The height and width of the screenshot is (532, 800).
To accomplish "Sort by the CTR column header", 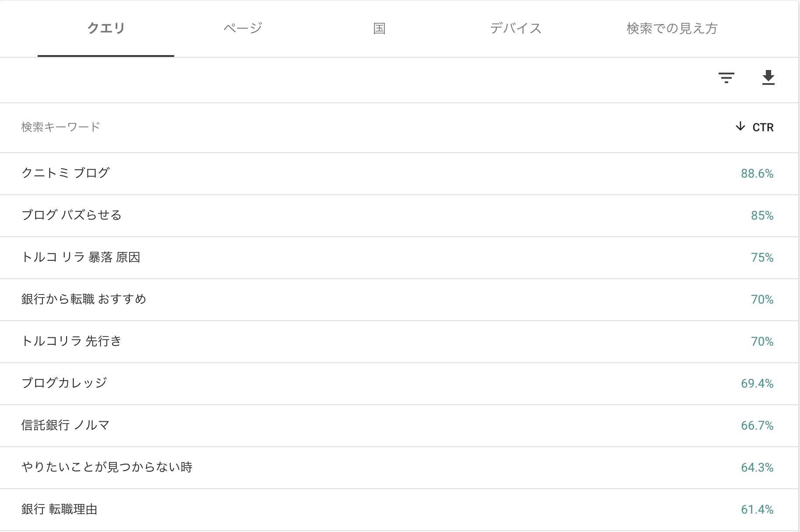I will click(763, 127).
